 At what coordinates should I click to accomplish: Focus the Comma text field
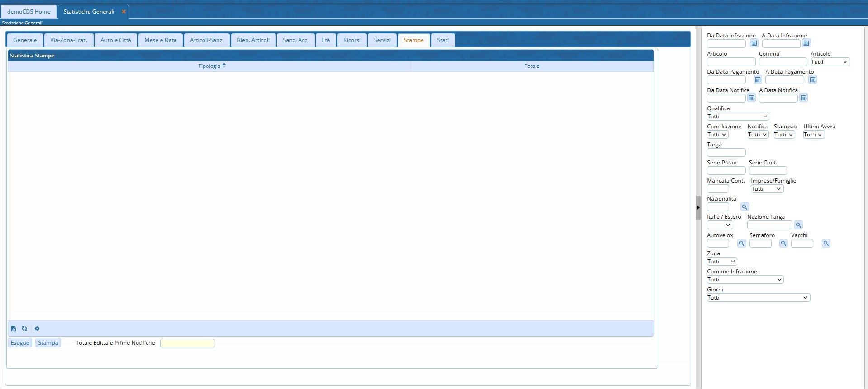tap(783, 62)
